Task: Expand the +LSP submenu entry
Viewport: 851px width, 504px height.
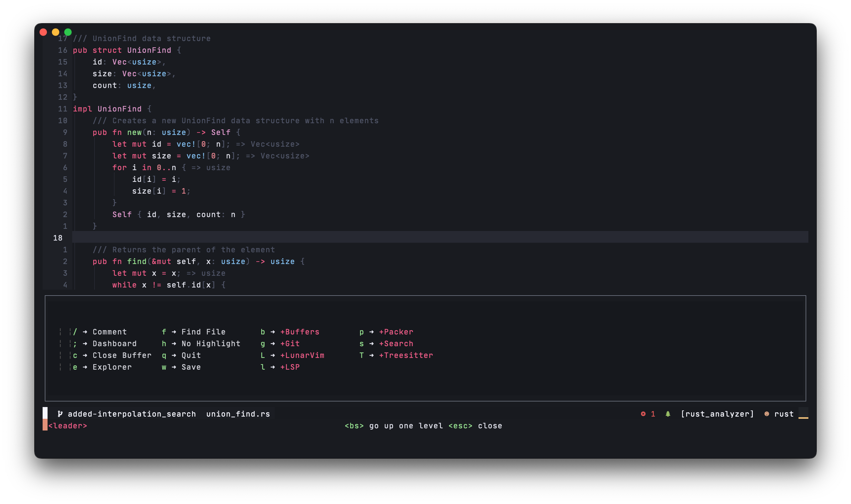Action: (290, 367)
